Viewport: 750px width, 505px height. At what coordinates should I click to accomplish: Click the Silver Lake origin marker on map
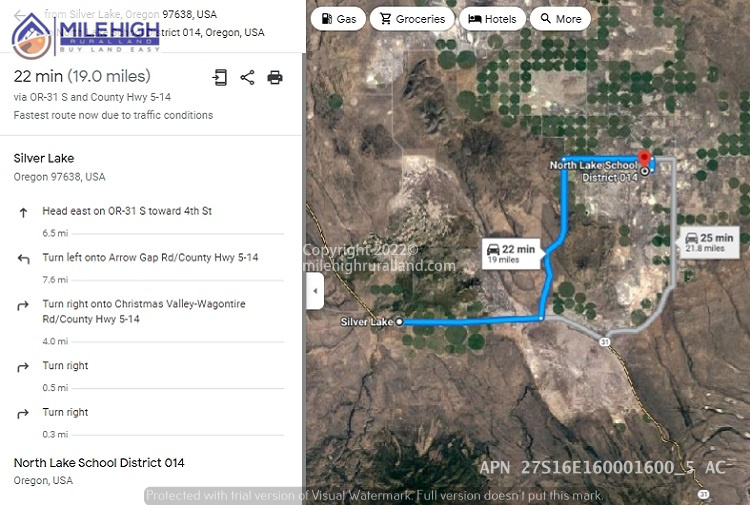(x=399, y=322)
